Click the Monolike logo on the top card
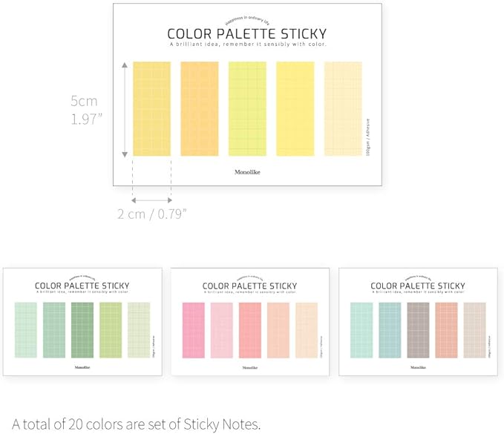The width and height of the screenshot is (504, 434). click(247, 172)
